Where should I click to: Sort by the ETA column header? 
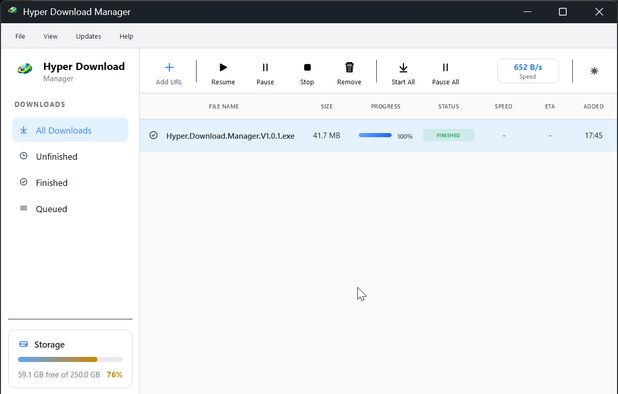click(550, 106)
